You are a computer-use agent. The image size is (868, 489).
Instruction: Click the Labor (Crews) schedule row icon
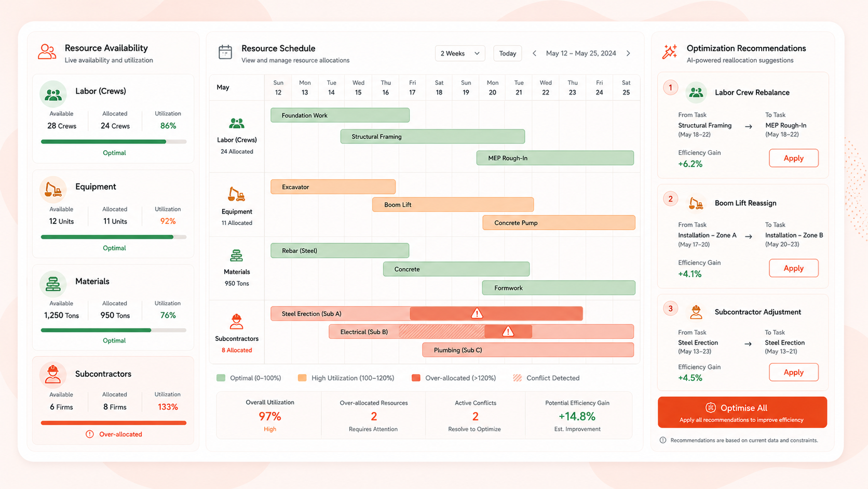pos(237,124)
